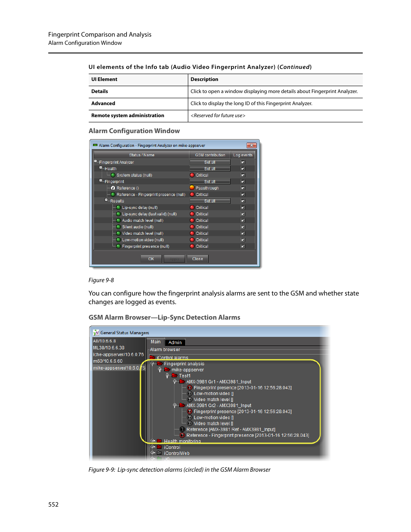Screen dimensions: 411x532
Task: Click the Log events column header
Action: point(243,155)
